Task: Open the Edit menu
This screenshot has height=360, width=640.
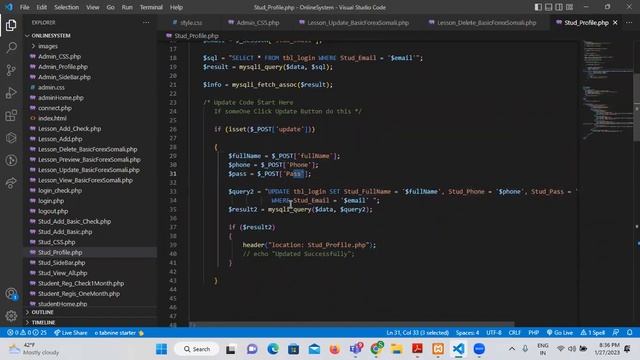Action: pos(42,7)
